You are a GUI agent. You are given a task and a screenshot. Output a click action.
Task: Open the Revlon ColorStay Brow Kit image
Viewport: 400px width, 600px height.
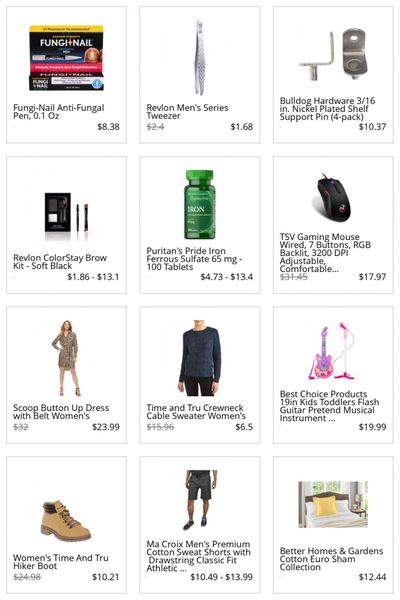[x=66, y=212]
